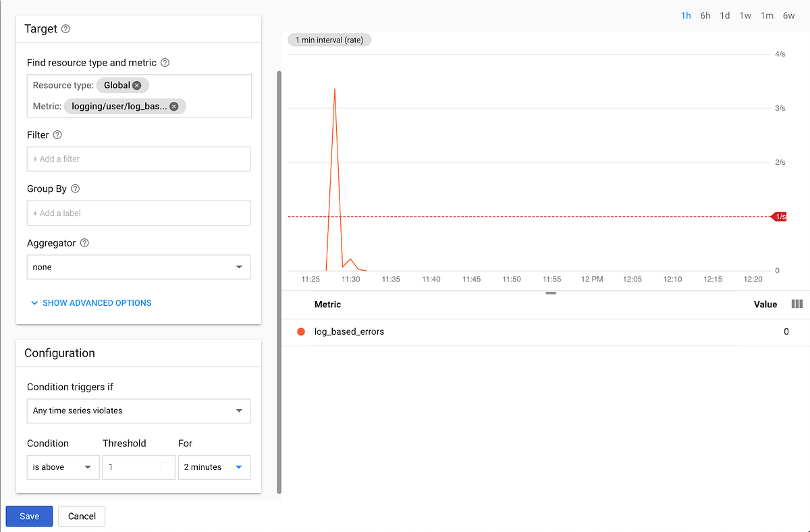The image size is (810, 532).
Task: Click the Group By help icon
Action: pos(74,188)
